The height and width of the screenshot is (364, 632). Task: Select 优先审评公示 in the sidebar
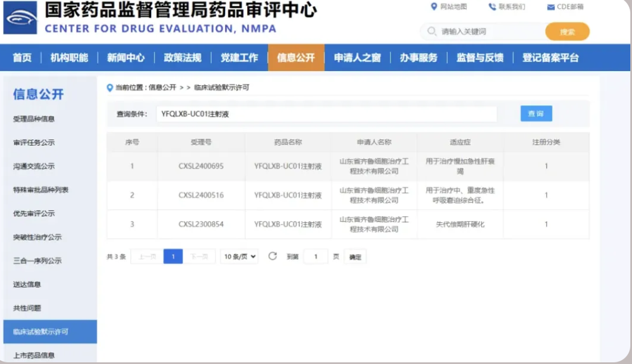[34, 213]
